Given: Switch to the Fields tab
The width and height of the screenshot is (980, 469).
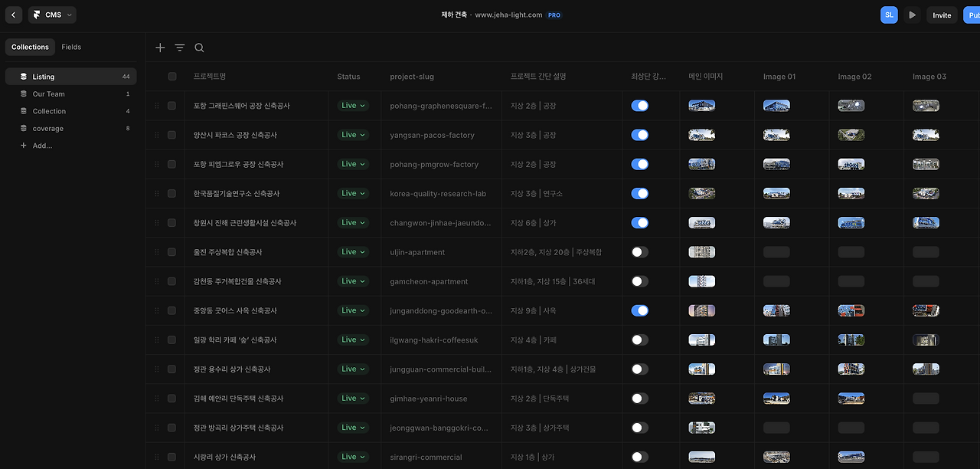Looking at the screenshot, I should tap(71, 47).
